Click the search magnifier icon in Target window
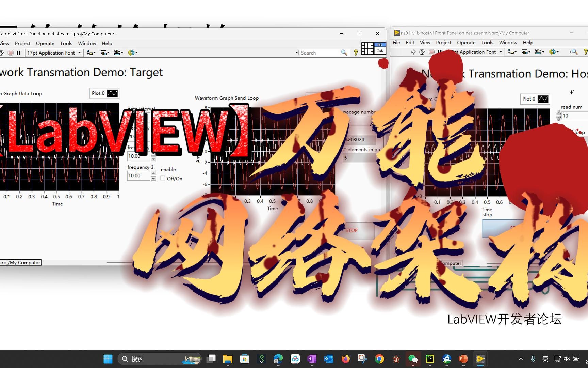The image size is (588, 368). pyautogui.click(x=344, y=53)
